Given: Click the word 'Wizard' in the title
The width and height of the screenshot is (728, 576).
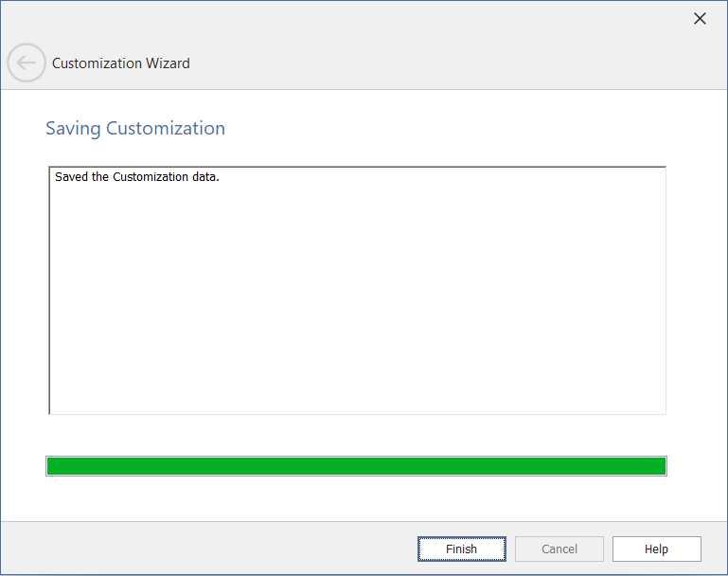Looking at the screenshot, I should pos(168,63).
